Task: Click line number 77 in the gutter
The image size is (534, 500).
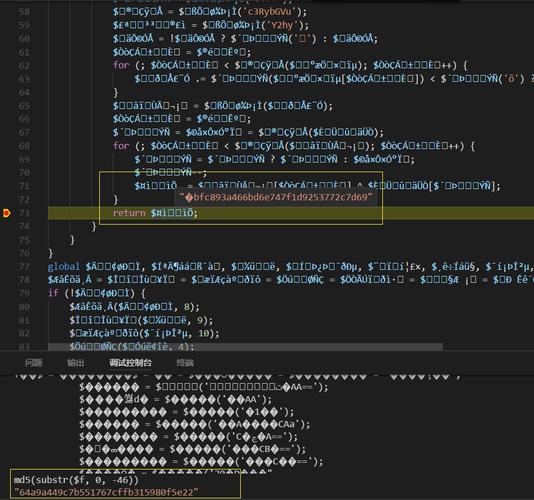Action: [x=24, y=267]
